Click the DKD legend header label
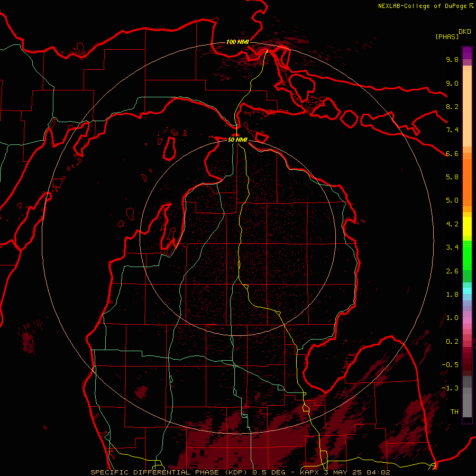This screenshot has width=476, height=476. click(465, 32)
